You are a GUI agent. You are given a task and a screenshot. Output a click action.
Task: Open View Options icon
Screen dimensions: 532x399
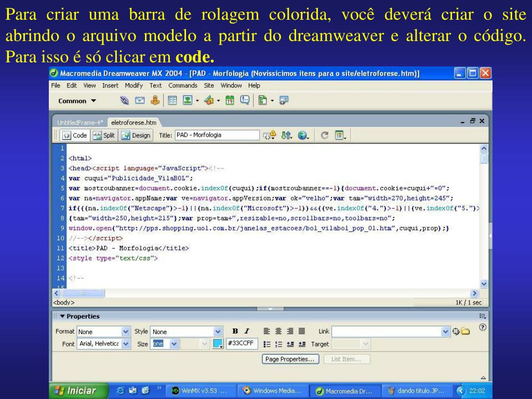tap(340, 136)
